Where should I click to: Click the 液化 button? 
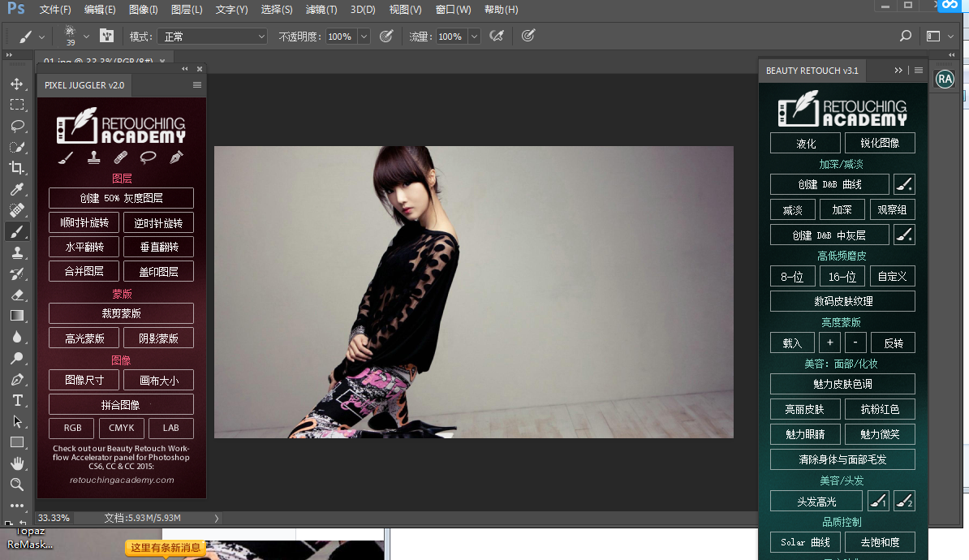[x=805, y=143]
